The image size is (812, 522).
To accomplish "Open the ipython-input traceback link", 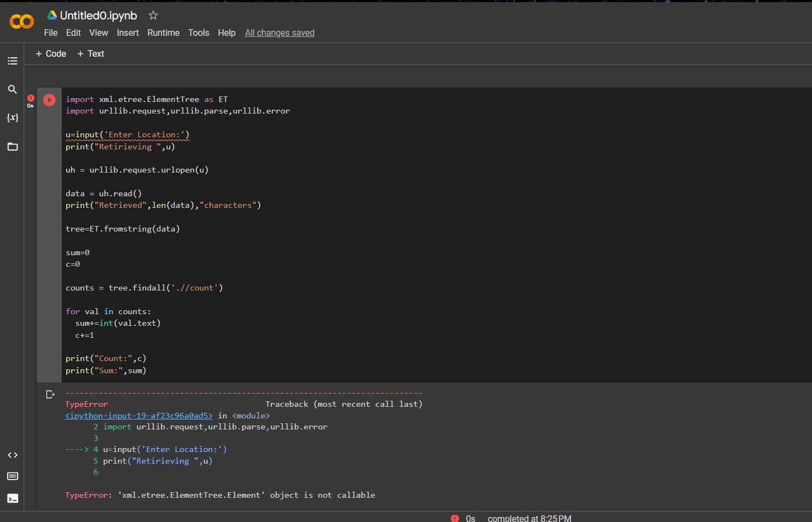I will pos(138,415).
